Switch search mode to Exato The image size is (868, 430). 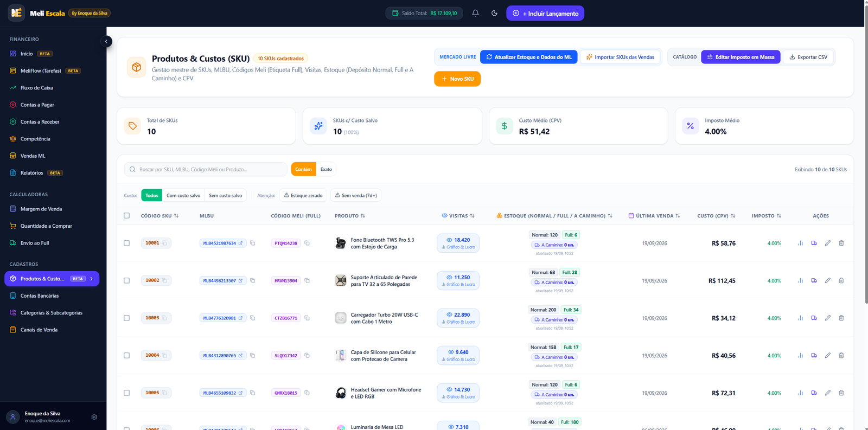coord(326,169)
